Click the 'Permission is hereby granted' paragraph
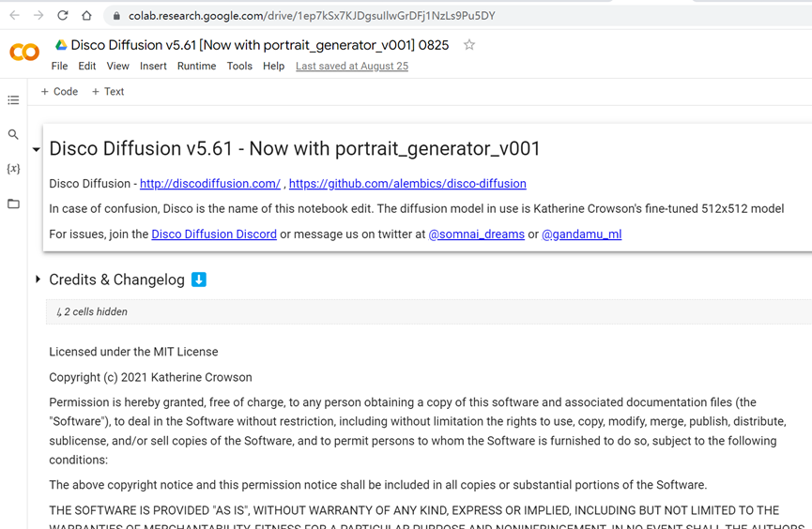 pos(418,431)
